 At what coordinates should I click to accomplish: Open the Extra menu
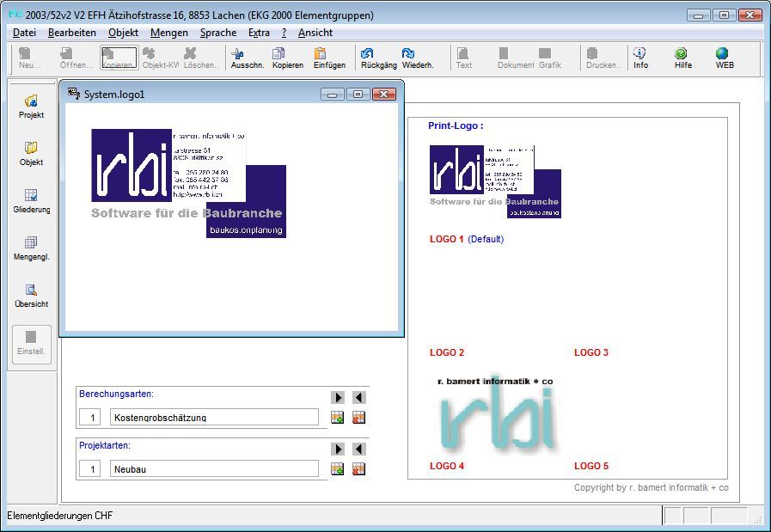[259, 33]
